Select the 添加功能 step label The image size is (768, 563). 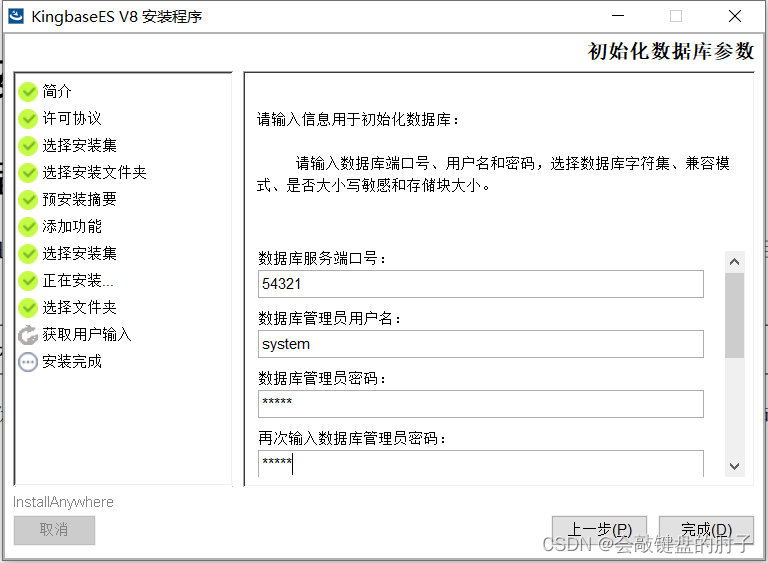click(x=72, y=226)
